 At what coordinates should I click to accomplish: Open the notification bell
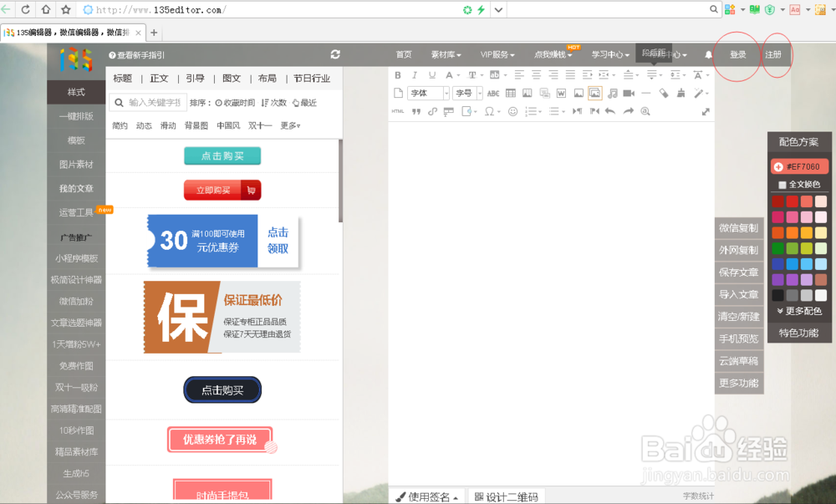(708, 55)
